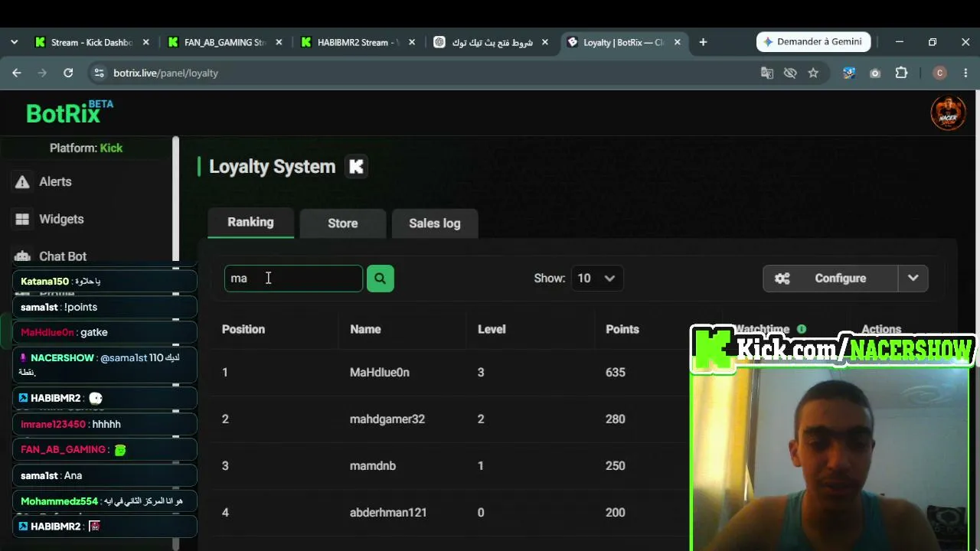The image size is (980, 551).
Task: Open Widgets in the sidebar
Action: point(61,219)
